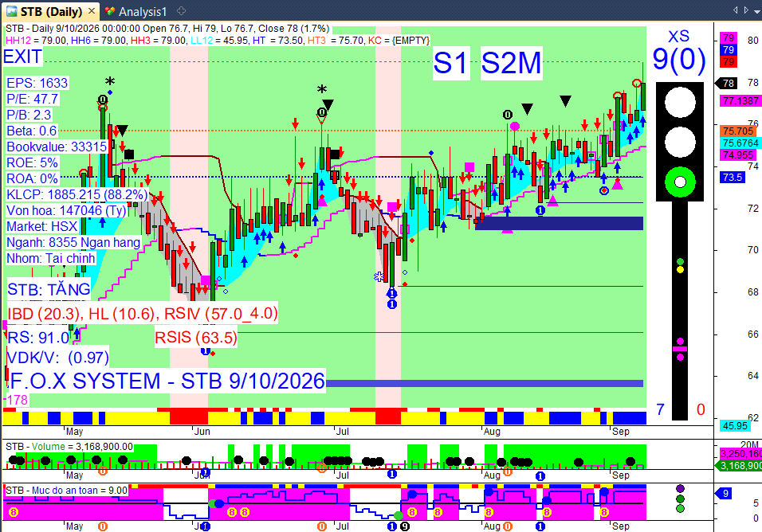Click the ROA: 0% text
Image resolution: width=762 pixels, height=532 pixels.
[32, 178]
